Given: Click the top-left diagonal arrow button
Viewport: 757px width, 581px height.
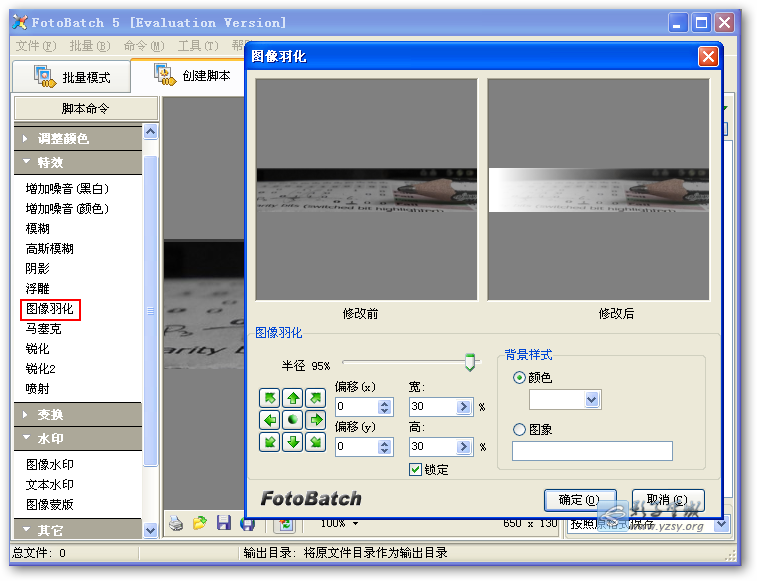Looking at the screenshot, I should (x=270, y=398).
